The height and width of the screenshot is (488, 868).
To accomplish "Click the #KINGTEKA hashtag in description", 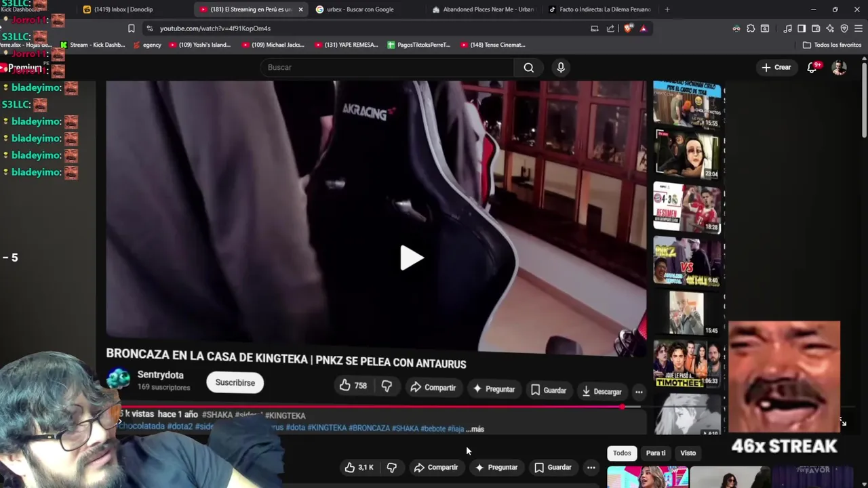I will 285,415.
